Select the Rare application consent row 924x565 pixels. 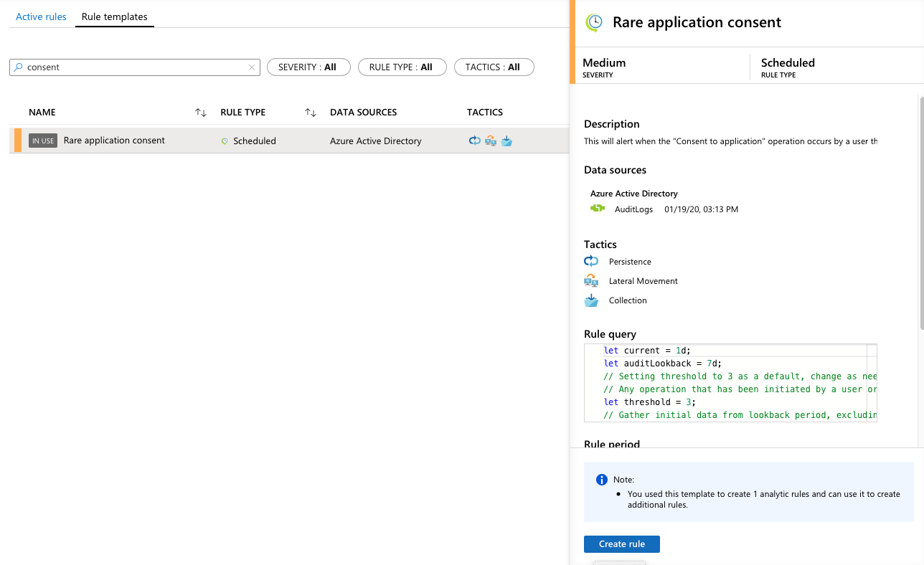tap(289, 141)
